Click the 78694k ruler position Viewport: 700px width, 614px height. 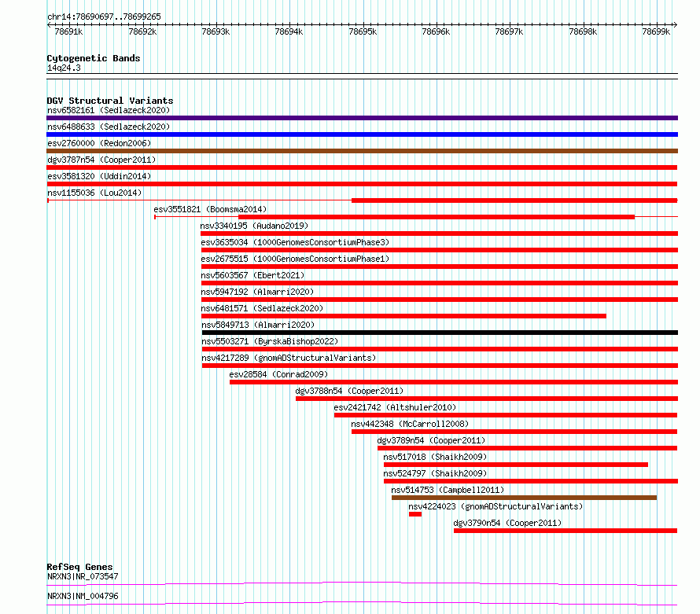(x=289, y=31)
